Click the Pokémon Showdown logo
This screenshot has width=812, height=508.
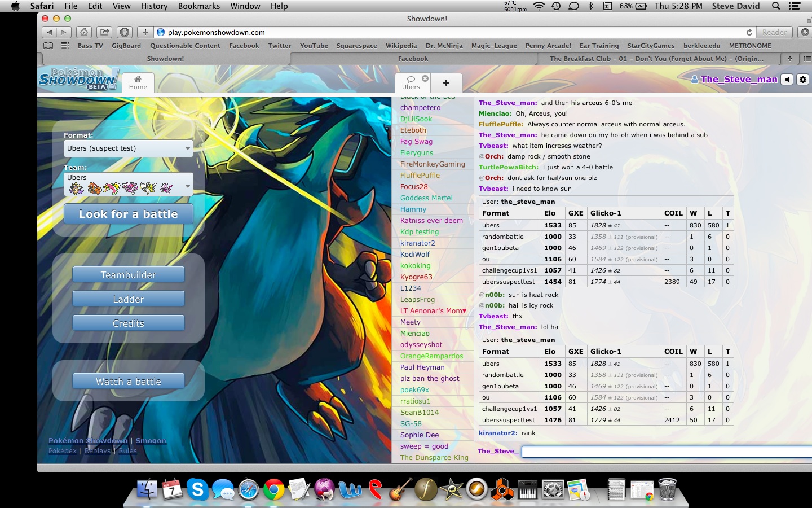(78, 80)
